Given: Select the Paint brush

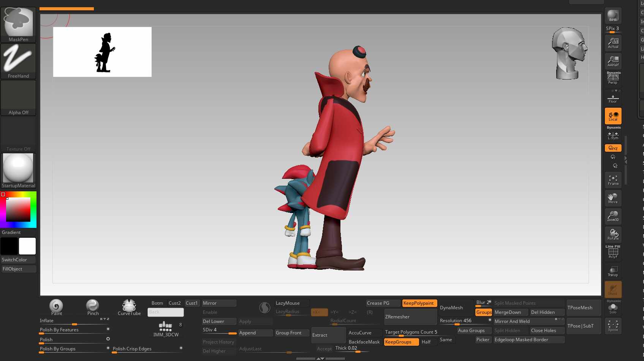Looking at the screenshot, I should 56,307.
